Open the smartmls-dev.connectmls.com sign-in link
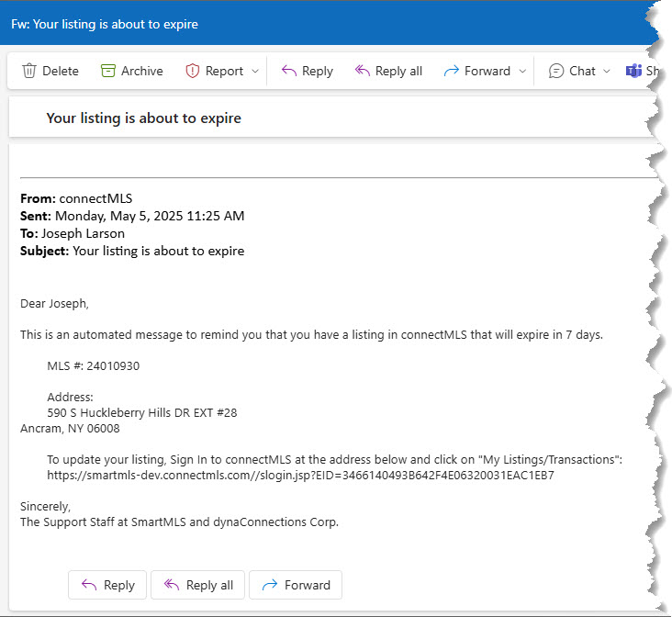Image resolution: width=672 pixels, height=617 pixels. point(300,476)
